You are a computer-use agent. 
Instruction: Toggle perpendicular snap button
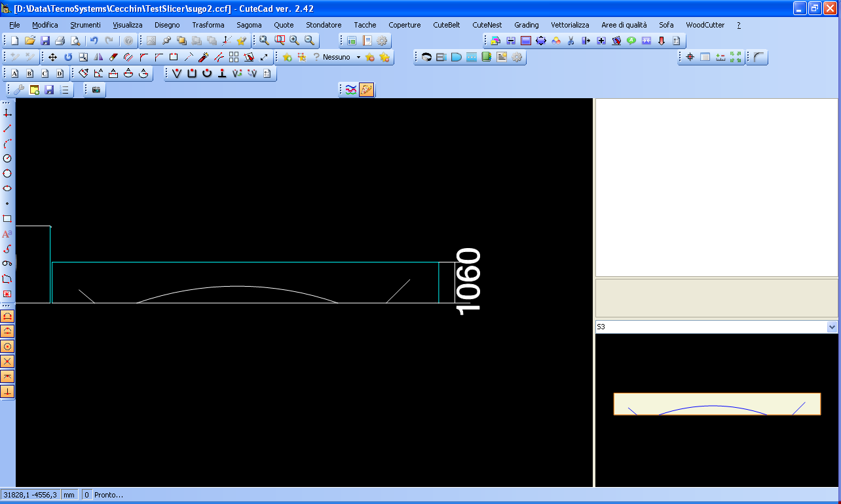(7, 391)
